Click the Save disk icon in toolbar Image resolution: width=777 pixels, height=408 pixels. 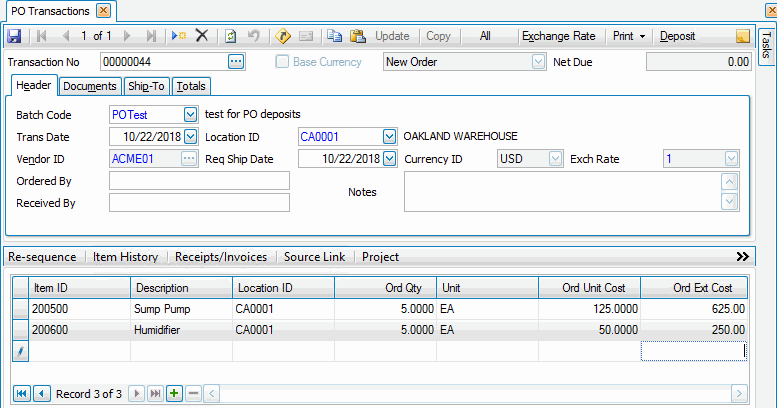(14, 36)
